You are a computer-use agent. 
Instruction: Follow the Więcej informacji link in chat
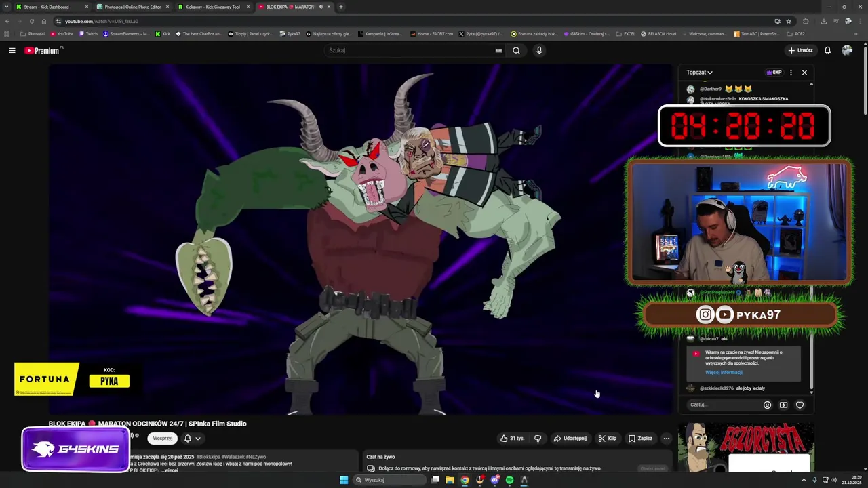724,372
